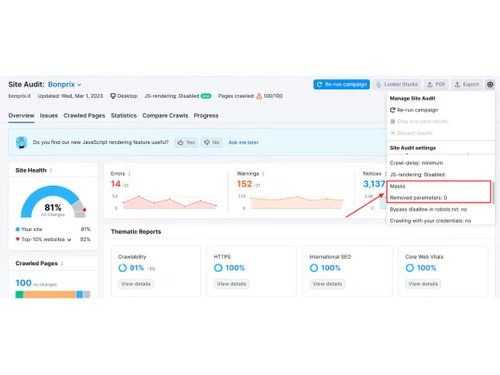Answer No to JavaScript rendering survey

pos(212,142)
